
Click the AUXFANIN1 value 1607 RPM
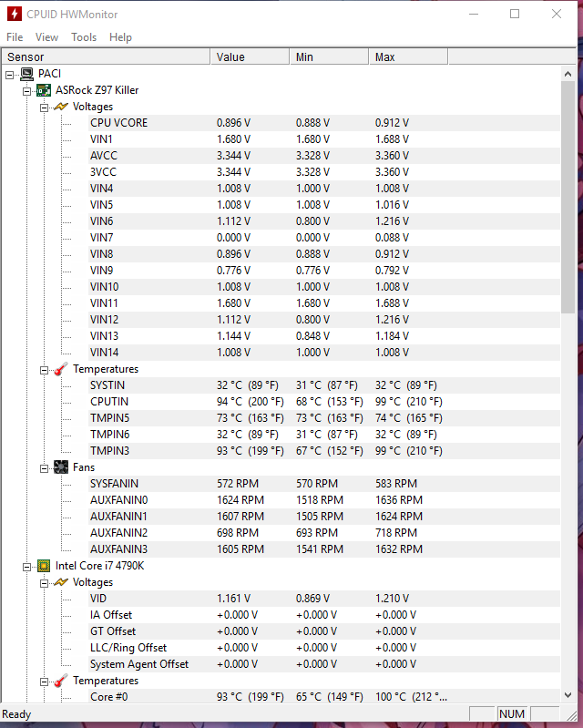pyautogui.click(x=240, y=517)
